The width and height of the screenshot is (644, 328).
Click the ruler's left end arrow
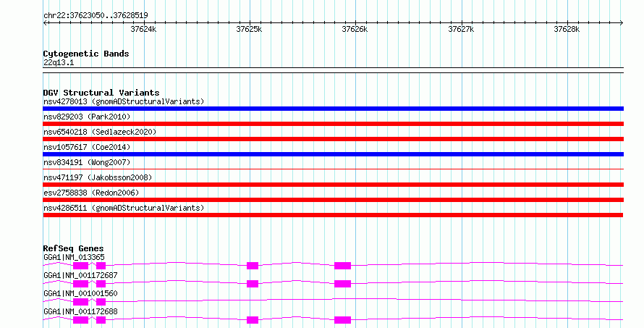click(x=45, y=22)
